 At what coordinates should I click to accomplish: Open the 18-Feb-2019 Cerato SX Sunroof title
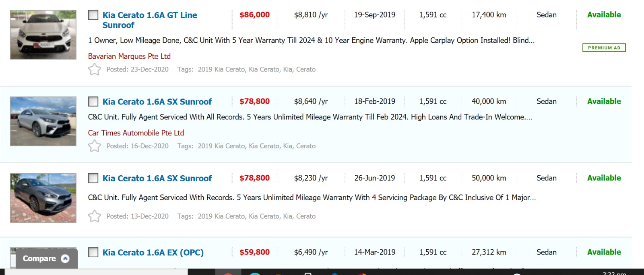coord(157,102)
